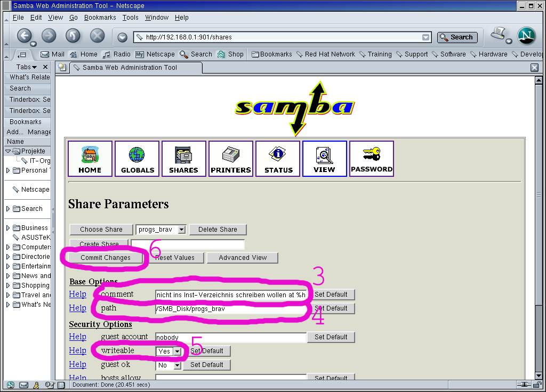This screenshot has width=546, height=392.
Task: Click the VIEW configuration icon
Action: point(324,158)
